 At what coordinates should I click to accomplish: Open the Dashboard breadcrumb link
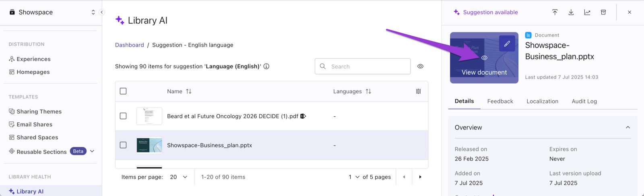click(x=129, y=45)
